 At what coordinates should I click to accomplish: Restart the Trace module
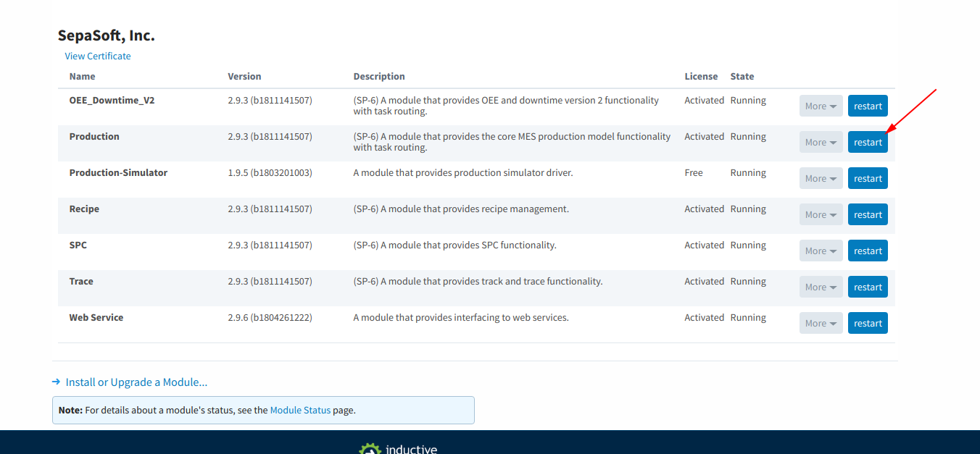868,287
